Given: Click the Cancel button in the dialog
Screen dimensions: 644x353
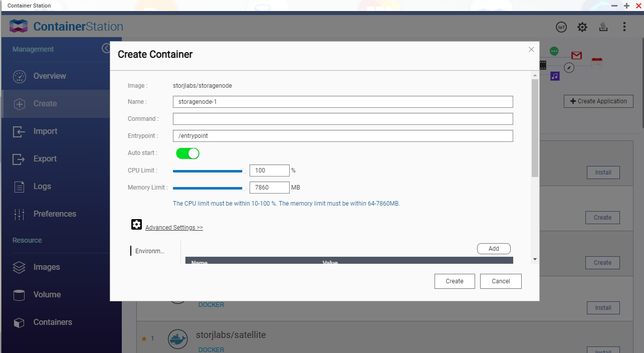Looking at the screenshot, I should click(501, 281).
